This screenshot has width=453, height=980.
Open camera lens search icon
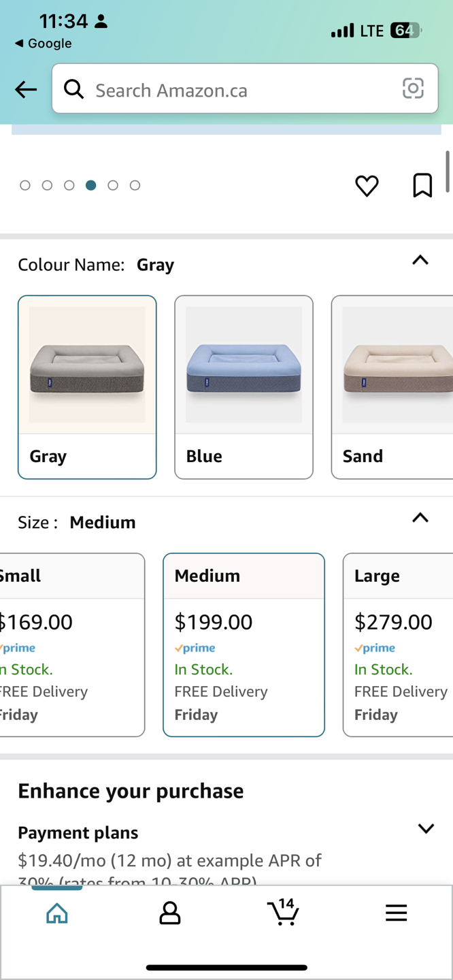(413, 88)
